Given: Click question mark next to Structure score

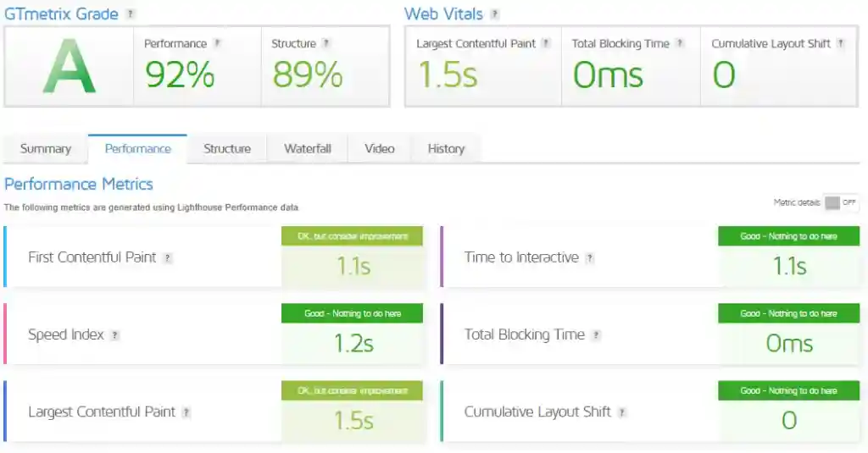Looking at the screenshot, I should (327, 43).
